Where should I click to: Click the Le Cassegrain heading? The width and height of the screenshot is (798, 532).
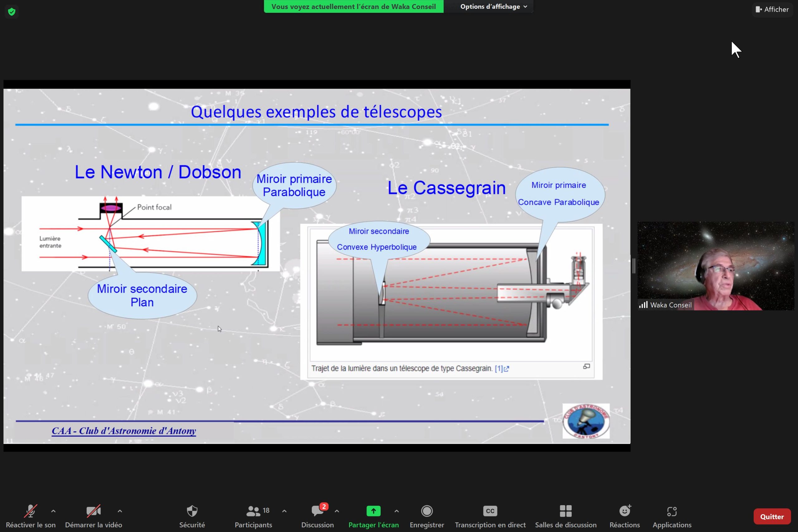click(x=446, y=188)
